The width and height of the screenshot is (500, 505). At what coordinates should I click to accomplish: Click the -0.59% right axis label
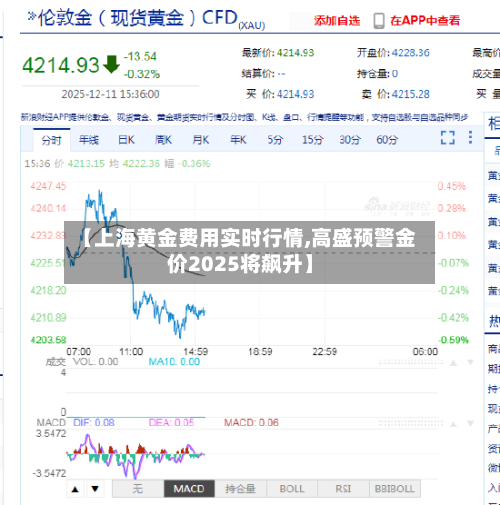tap(453, 340)
